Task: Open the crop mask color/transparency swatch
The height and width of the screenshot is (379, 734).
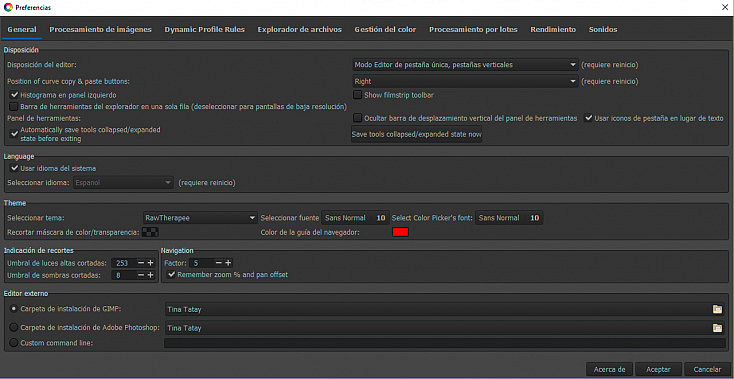Action: [x=151, y=232]
